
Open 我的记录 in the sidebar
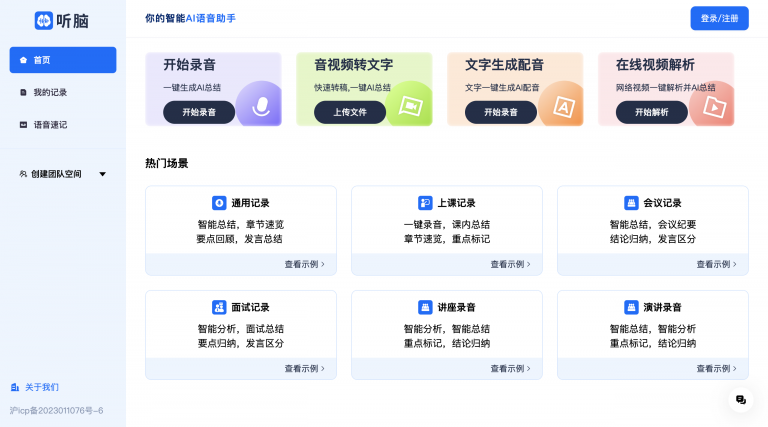click(63, 92)
